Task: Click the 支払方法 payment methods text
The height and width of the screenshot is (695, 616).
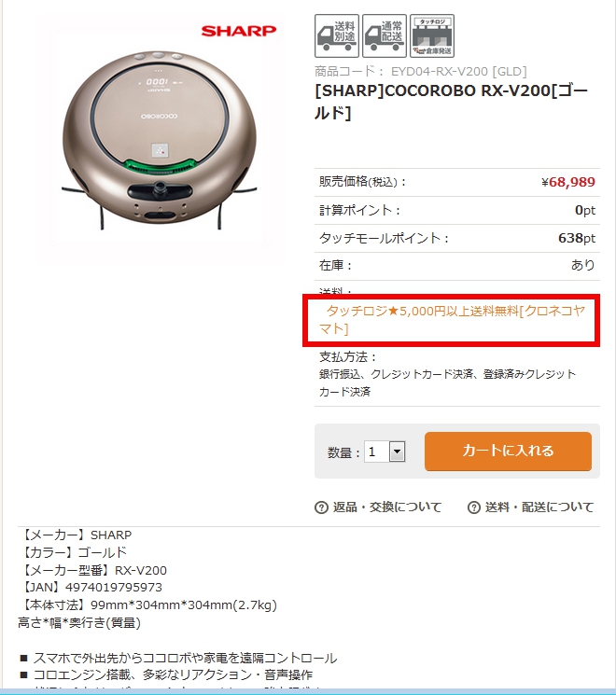Action: click(447, 374)
